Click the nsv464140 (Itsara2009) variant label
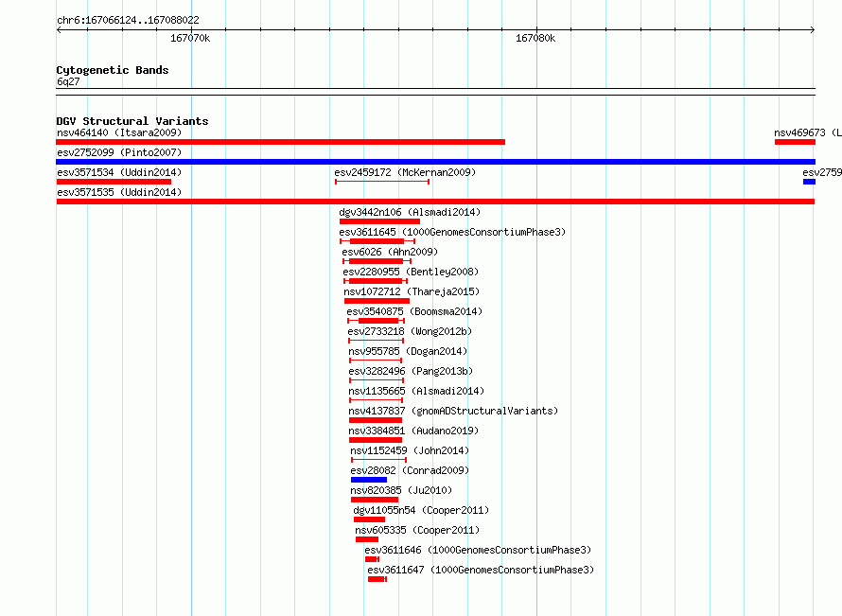Image resolution: width=842 pixels, height=616 pixels. point(119,132)
